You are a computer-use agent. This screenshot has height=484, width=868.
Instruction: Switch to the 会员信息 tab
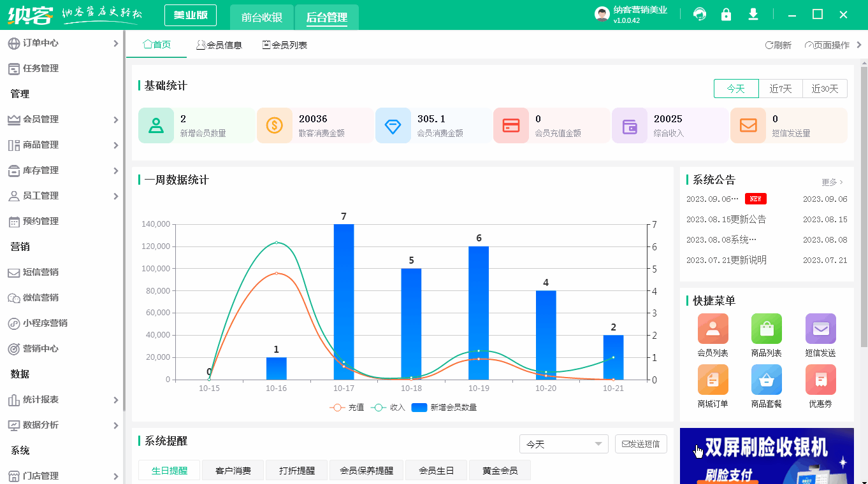click(x=219, y=45)
